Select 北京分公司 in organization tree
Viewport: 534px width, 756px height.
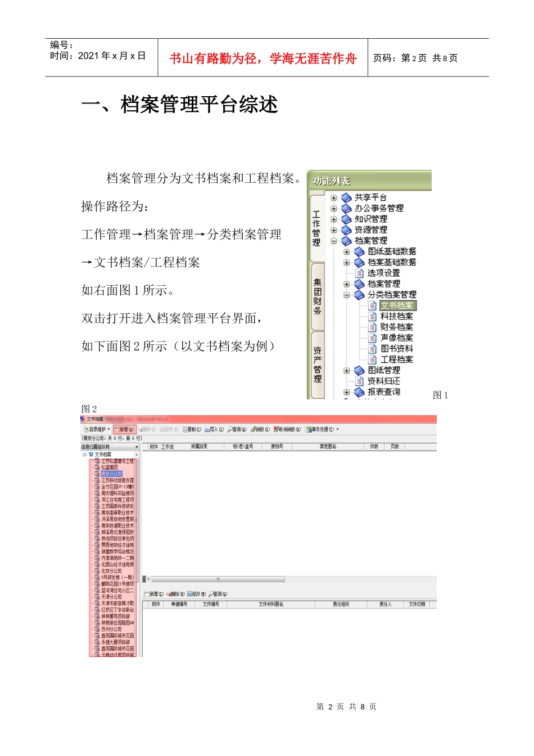(x=111, y=571)
